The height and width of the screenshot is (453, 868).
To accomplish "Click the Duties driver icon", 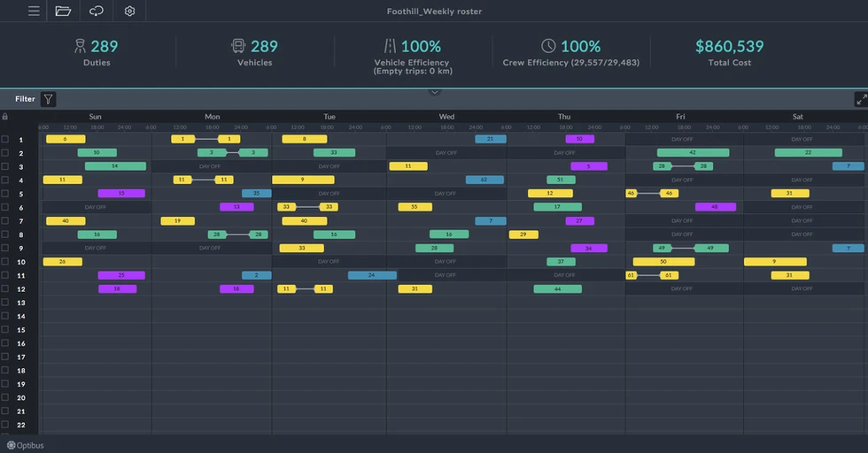I will coord(81,47).
